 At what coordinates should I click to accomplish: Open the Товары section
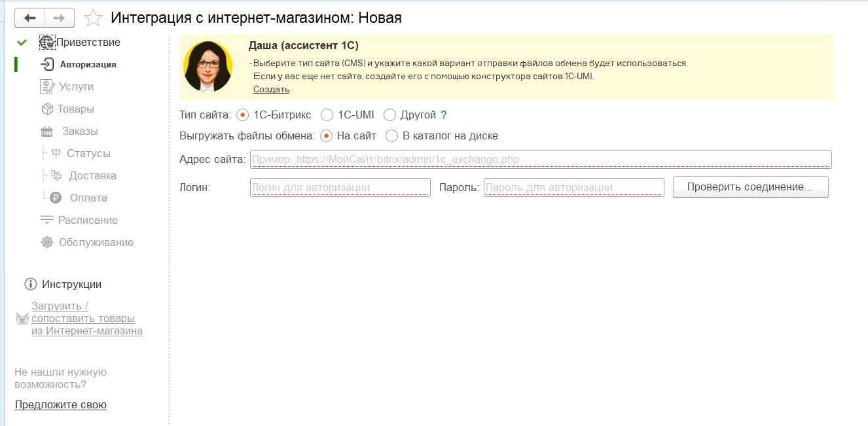click(76, 109)
